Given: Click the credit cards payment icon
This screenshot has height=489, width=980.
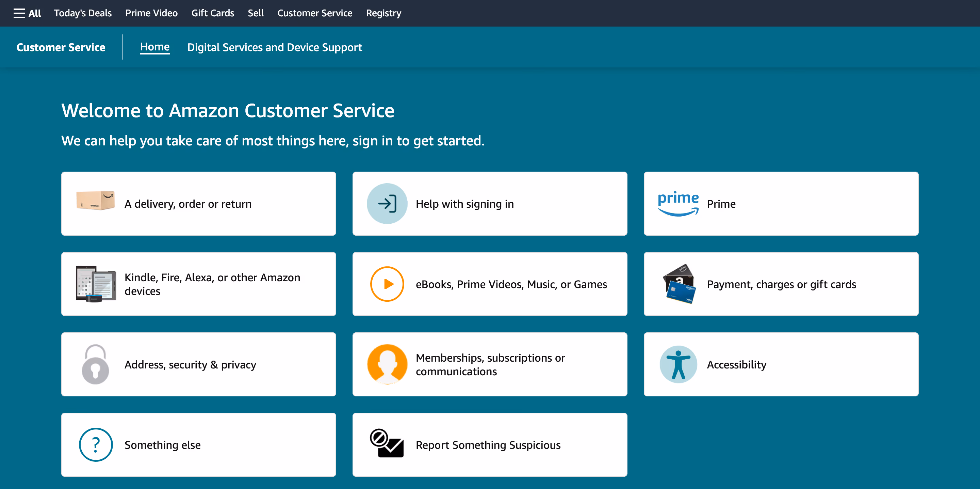Looking at the screenshot, I should pos(679,284).
